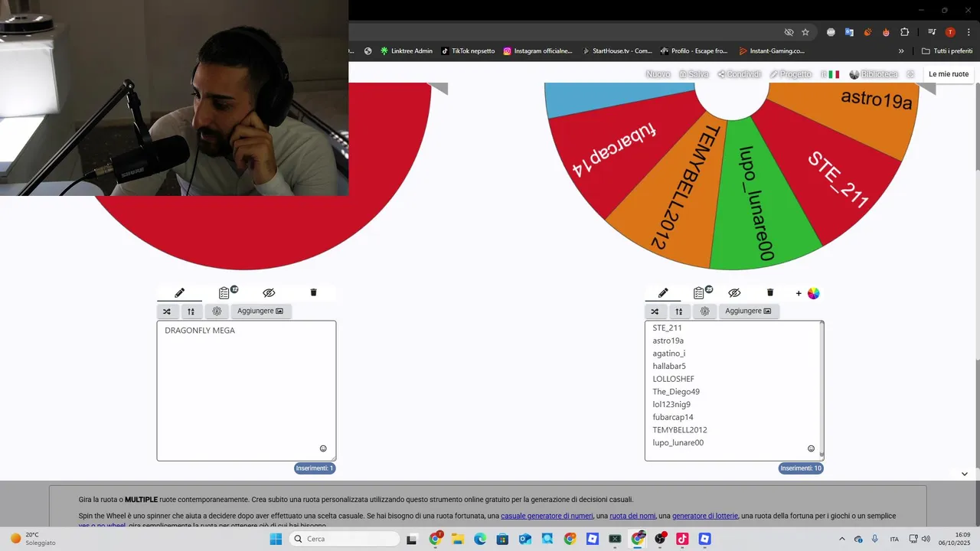Open emoji picker in right entries box

point(811,448)
